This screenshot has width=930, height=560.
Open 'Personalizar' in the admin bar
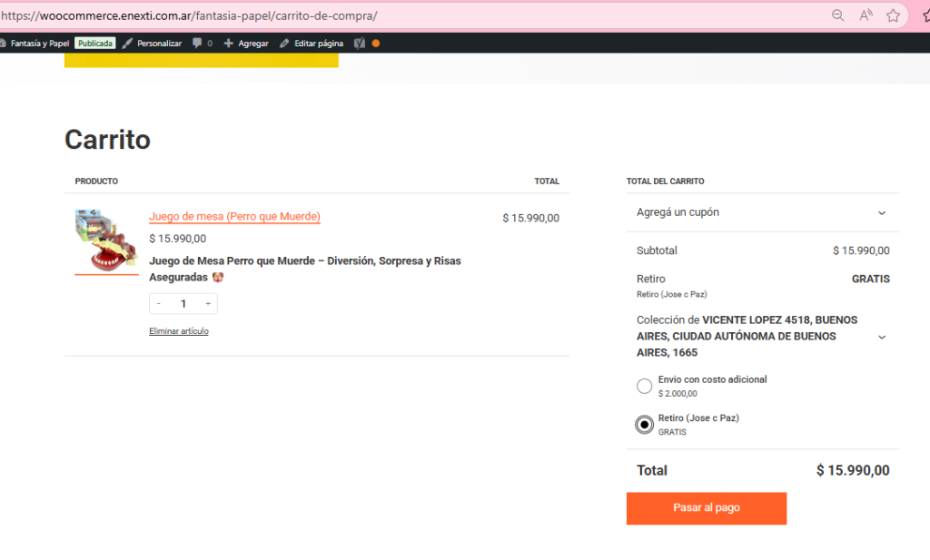(153, 43)
